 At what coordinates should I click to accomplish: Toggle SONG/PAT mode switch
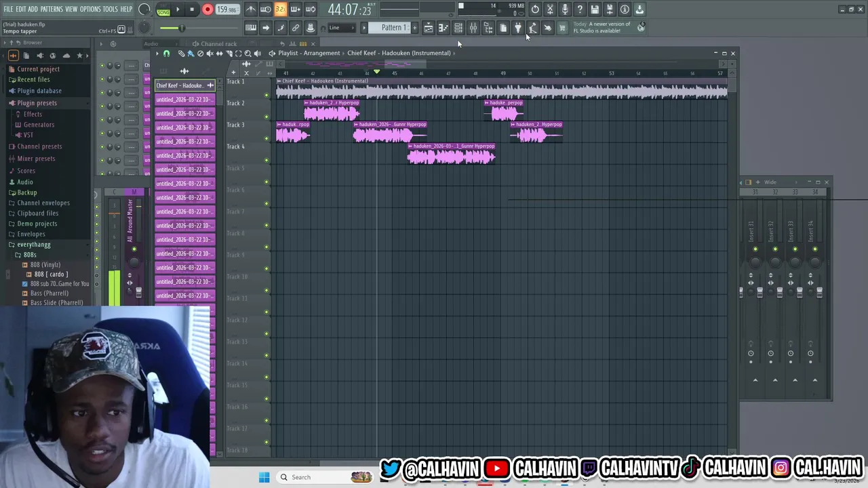[x=163, y=9]
